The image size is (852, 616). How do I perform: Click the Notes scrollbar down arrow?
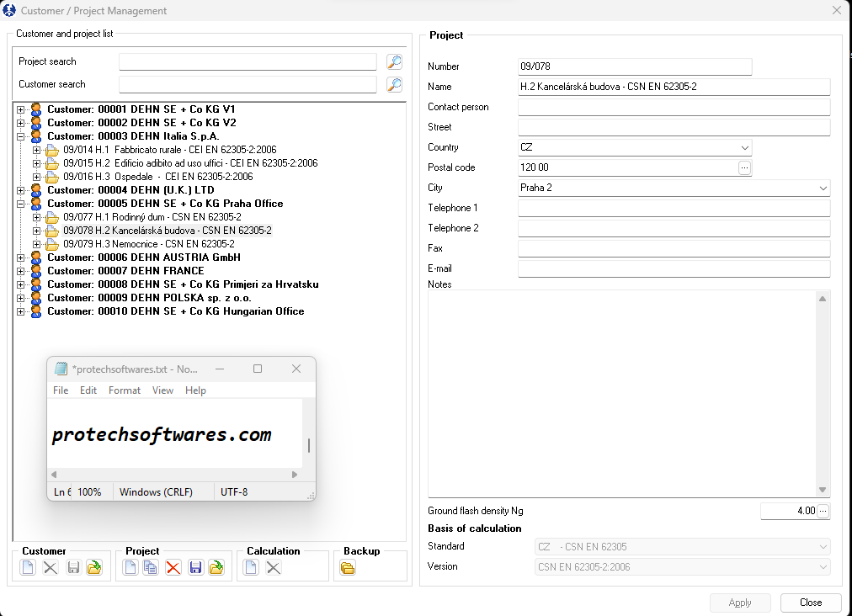(x=823, y=490)
